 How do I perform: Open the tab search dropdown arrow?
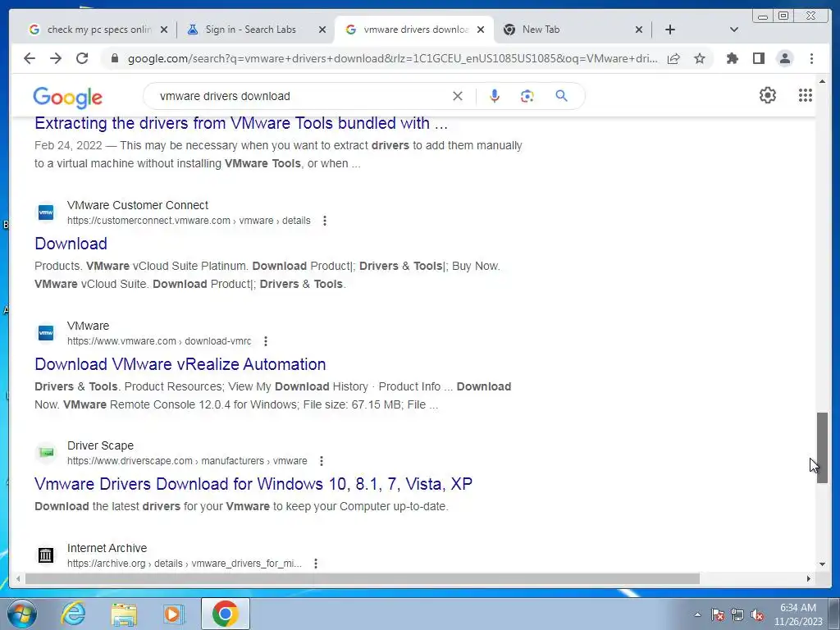point(734,30)
